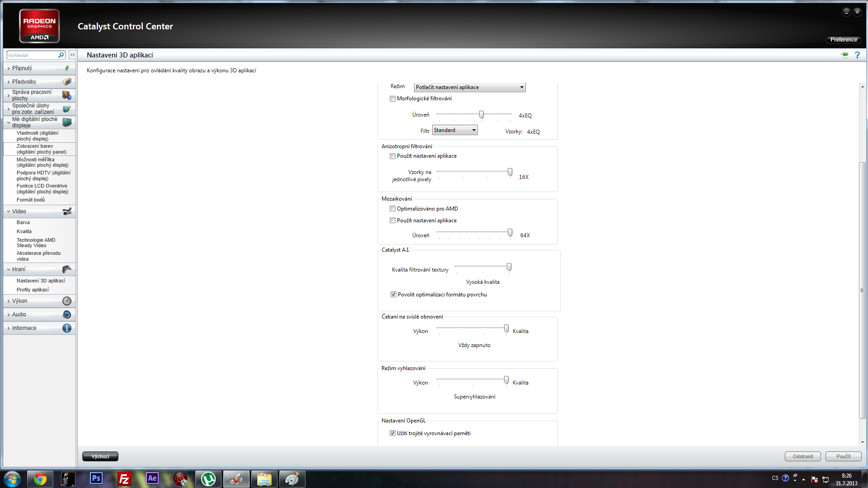
Task: Uncheck Povolit optimalizaci formátu povrchu
Action: (393, 295)
